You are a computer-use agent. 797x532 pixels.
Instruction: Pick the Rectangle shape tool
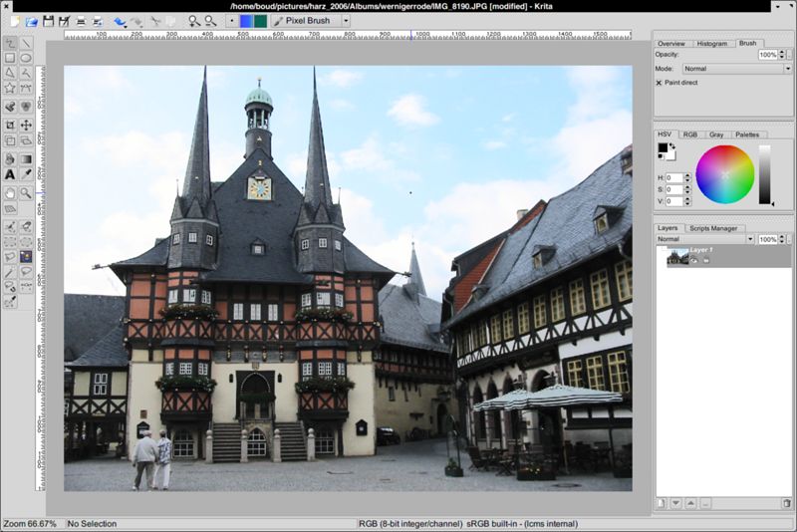pos(10,58)
